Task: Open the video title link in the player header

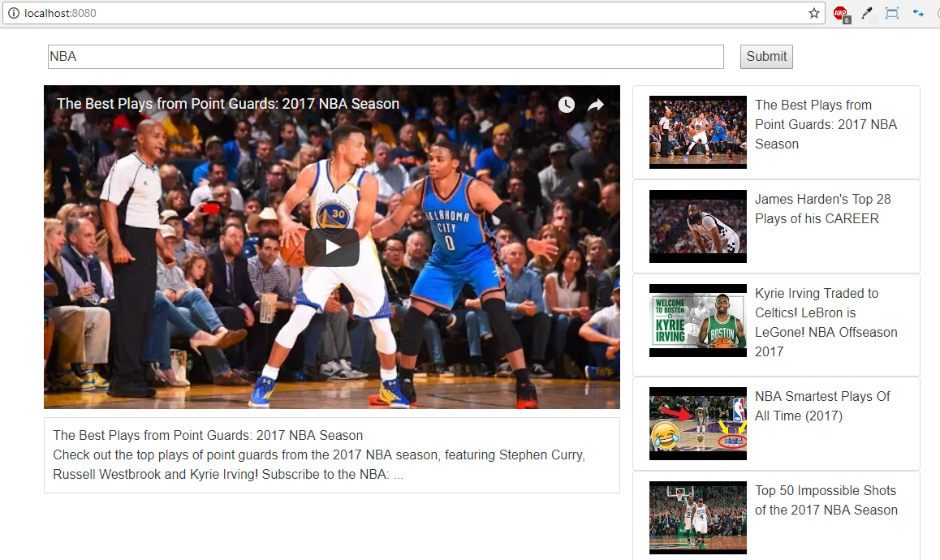Action: (228, 104)
